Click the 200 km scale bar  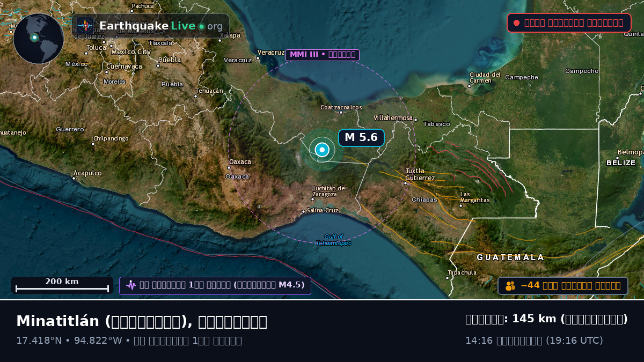point(62,285)
